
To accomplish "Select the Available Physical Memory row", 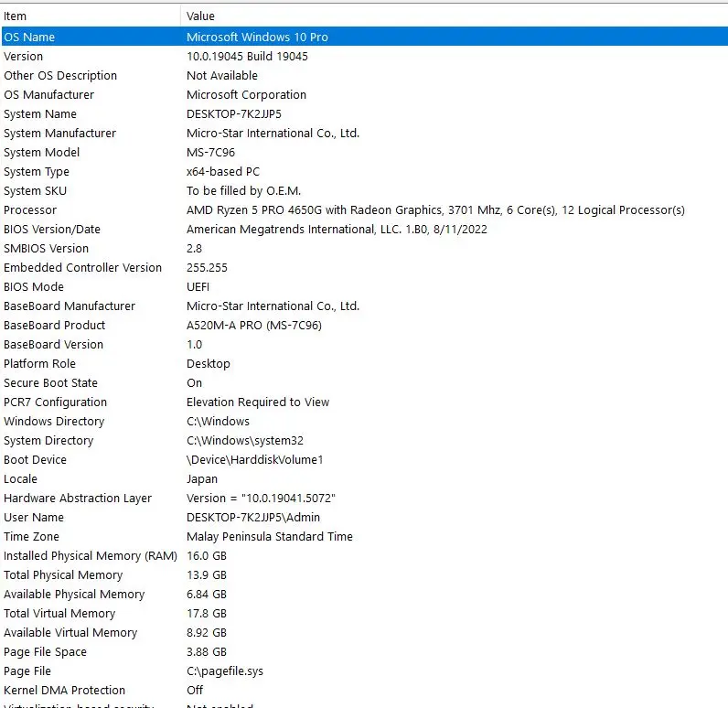I will pos(364,594).
